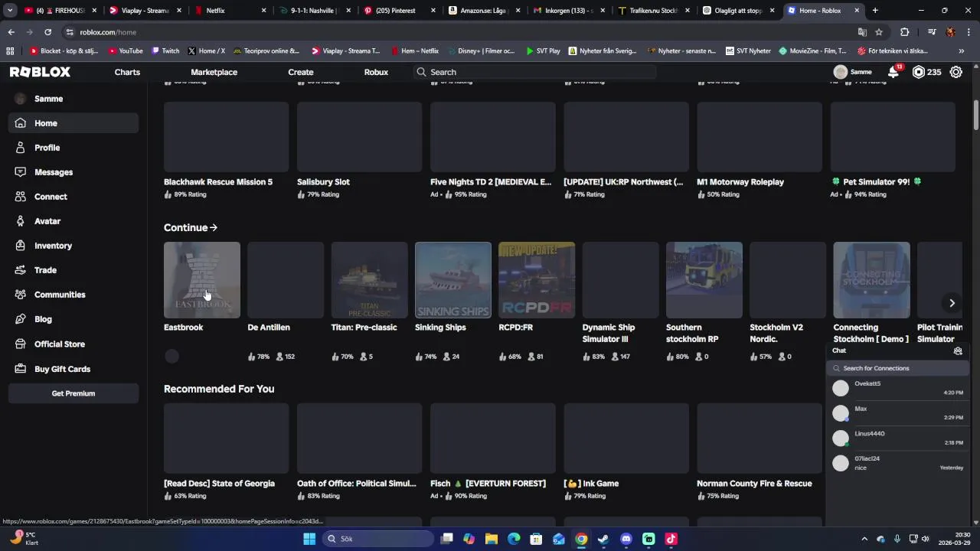This screenshot has width=980, height=551.
Task: Open the Southern stockholm RP thumbnail
Action: [x=704, y=280]
